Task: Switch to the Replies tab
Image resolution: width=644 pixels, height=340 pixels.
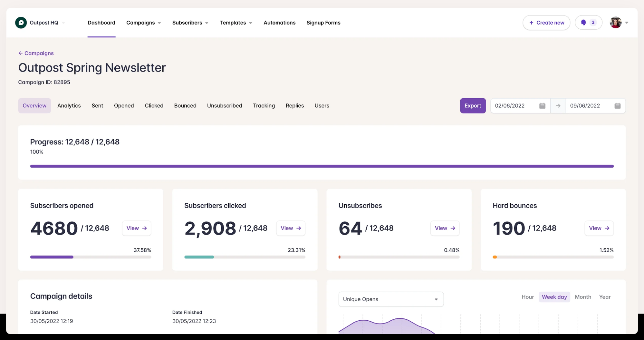Action: 295,106
